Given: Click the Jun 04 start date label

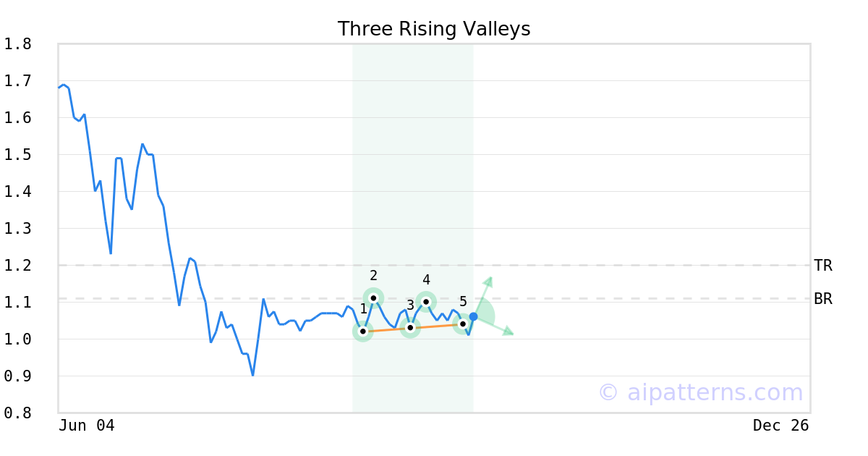Looking at the screenshot, I should click(87, 426).
